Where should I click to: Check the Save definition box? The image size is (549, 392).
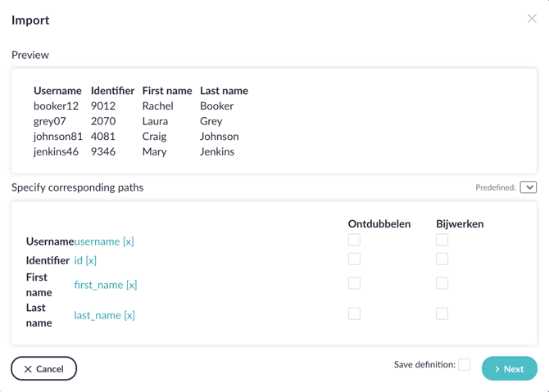tap(465, 364)
